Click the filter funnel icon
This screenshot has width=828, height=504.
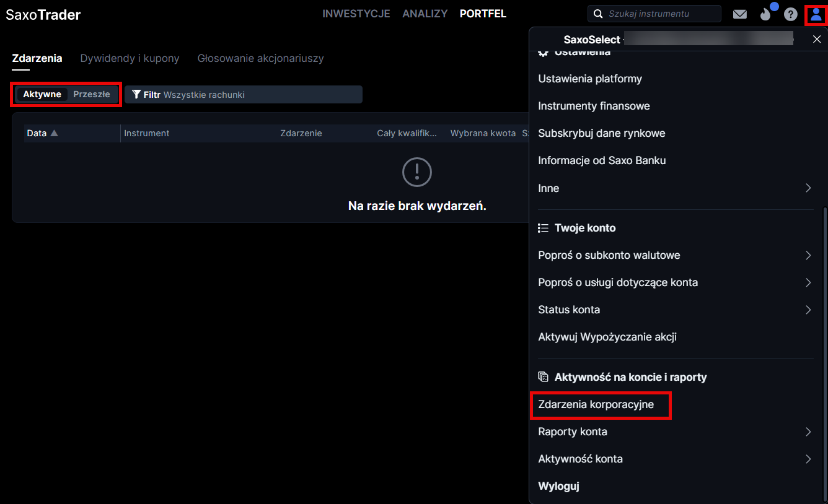(136, 95)
